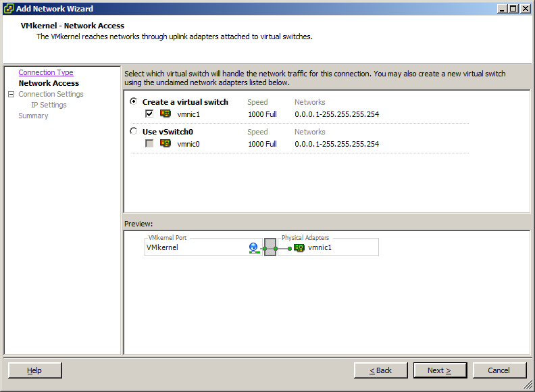Go to the Connection Type step
Viewport: 535px width, 392px height.
[46, 72]
